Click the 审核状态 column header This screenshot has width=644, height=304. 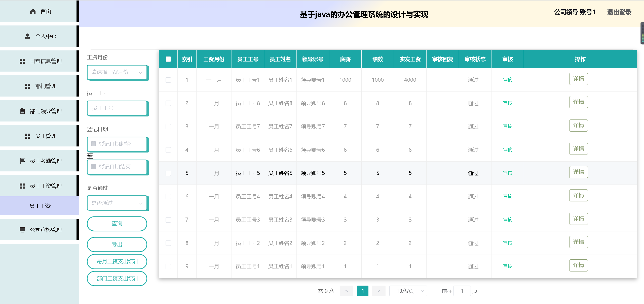pyautogui.click(x=475, y=59)
